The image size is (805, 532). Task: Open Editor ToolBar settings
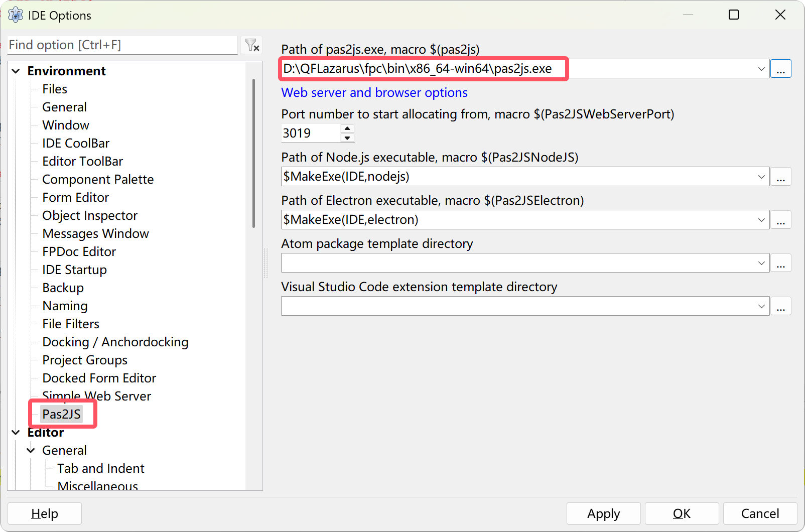click(x=83, y=162)
